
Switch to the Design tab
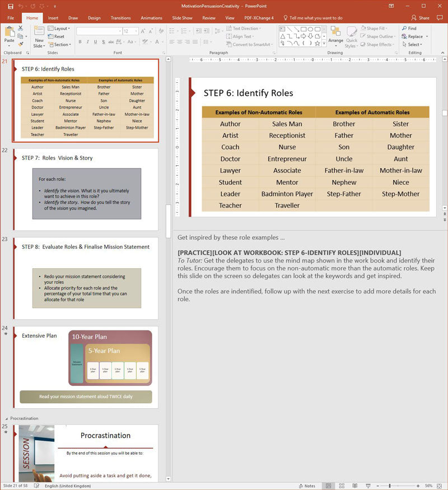(x=94, y=18)
